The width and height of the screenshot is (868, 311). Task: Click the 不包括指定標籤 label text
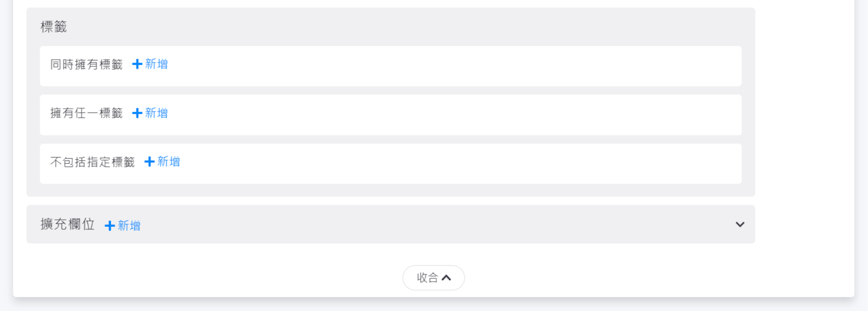click(92, 162)
